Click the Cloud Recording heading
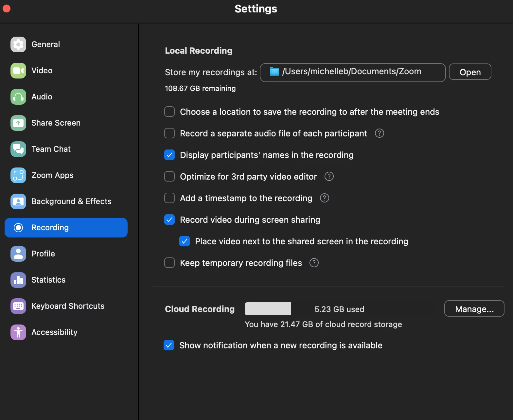 coord(200,309)
